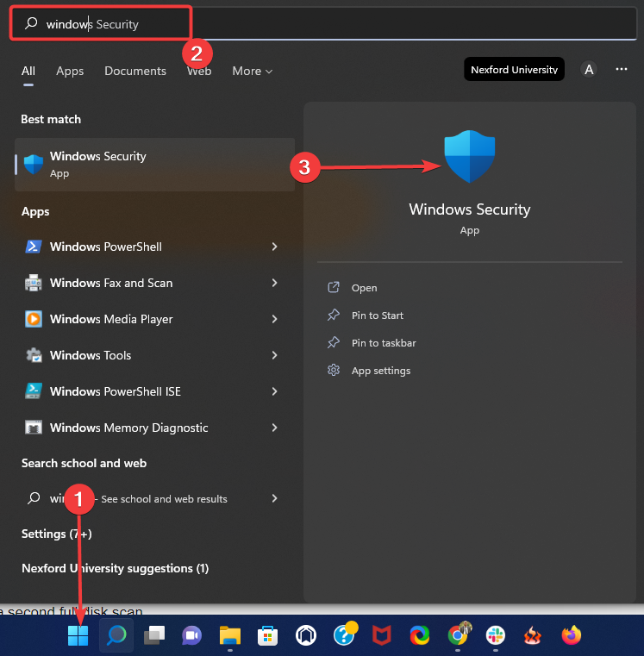Expand Nexford University suggestions (1)
This screenshot has height=656, width=644.
pyautogui.click(x=115, y=568)
